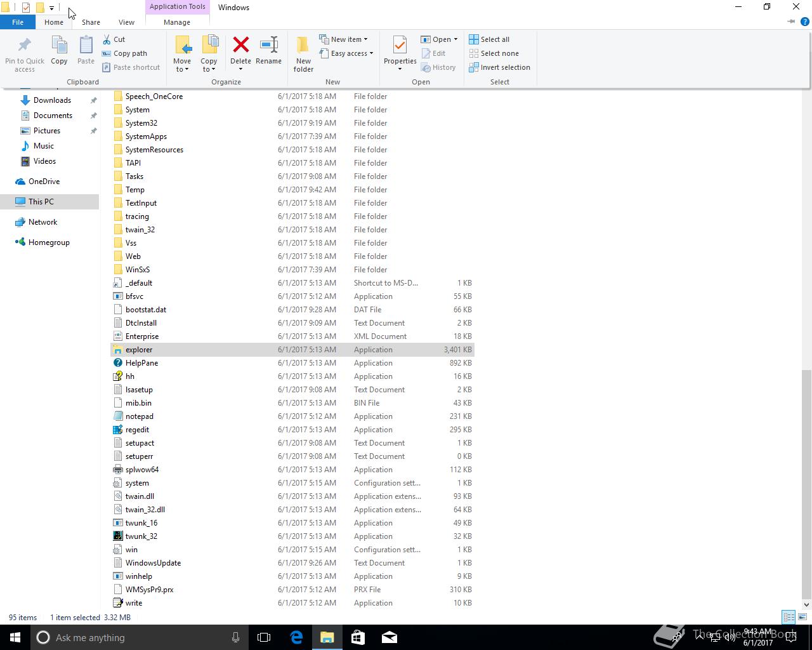This screenshot has width=812, height=650.
Task: Click the Application Tools contextual tab
Action: [178, 6]
